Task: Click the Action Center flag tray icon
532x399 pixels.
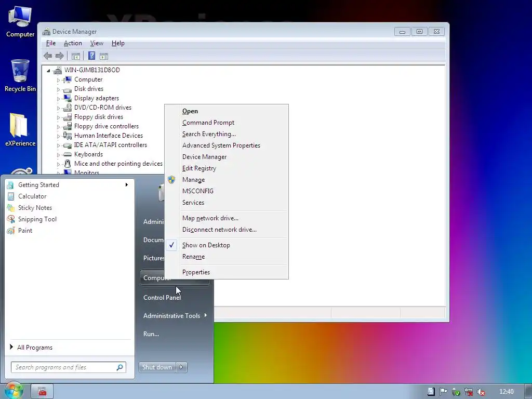Action: [x=443, y=392]
